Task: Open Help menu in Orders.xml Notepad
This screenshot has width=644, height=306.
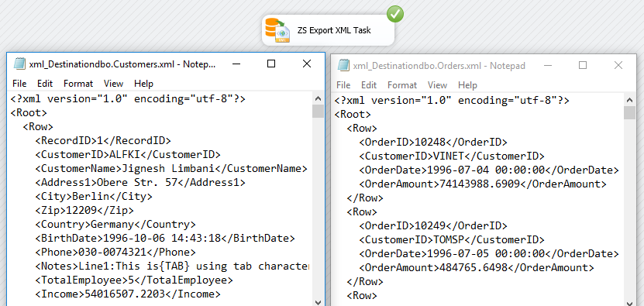Action: pyautogui.click(x=467, y=85)
